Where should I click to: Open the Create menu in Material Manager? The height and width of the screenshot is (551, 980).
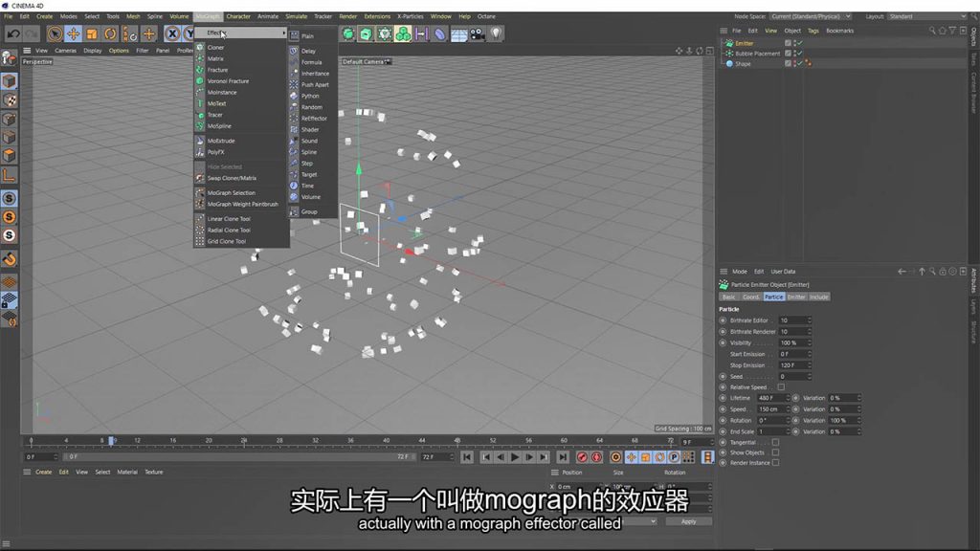point(44,473)
